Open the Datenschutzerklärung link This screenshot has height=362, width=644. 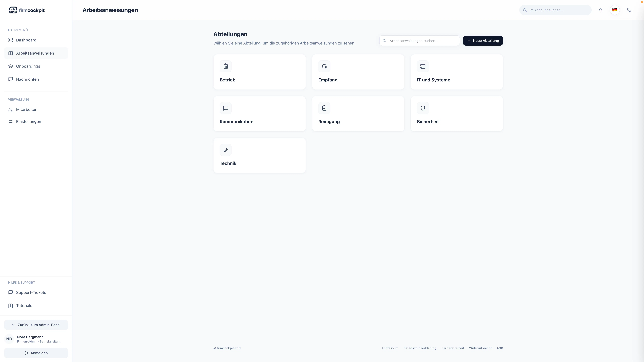(420, 348)
